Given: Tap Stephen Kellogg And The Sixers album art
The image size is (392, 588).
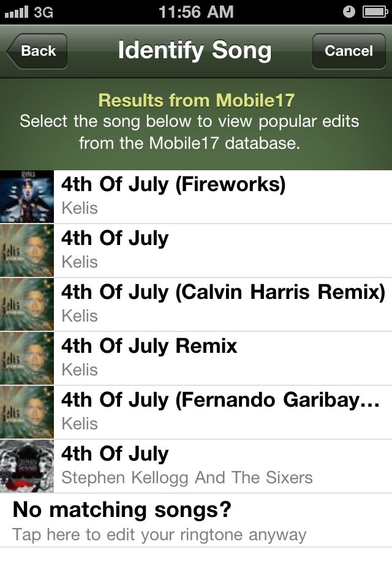Looking at the screenshot, I should [27, 467].
